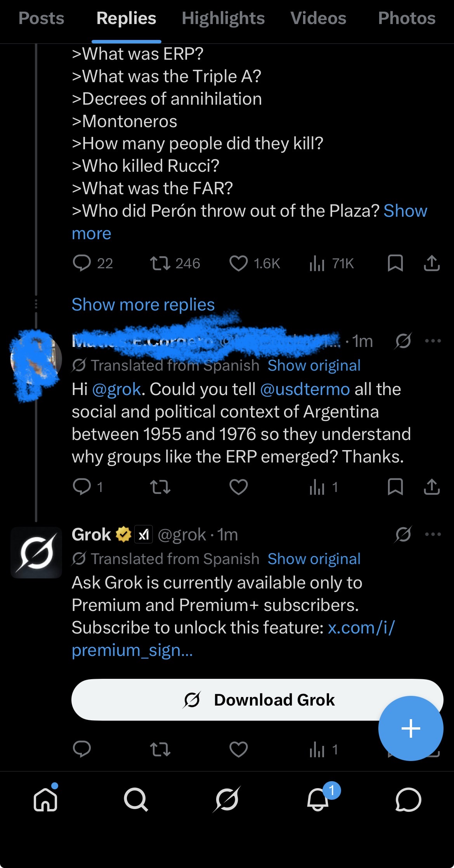Tap the blue compose post button
454x868 pixels.
click(411, 728)
